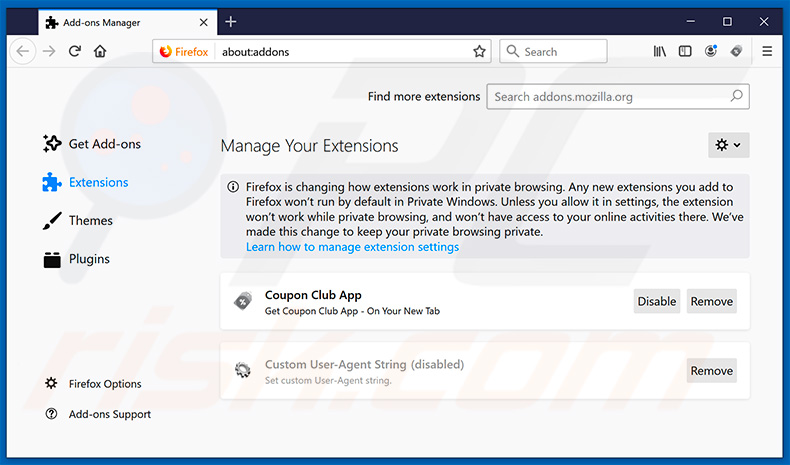790x465 pixels.
Task: Go to Get Add-ons section
Action: point(92,144)
